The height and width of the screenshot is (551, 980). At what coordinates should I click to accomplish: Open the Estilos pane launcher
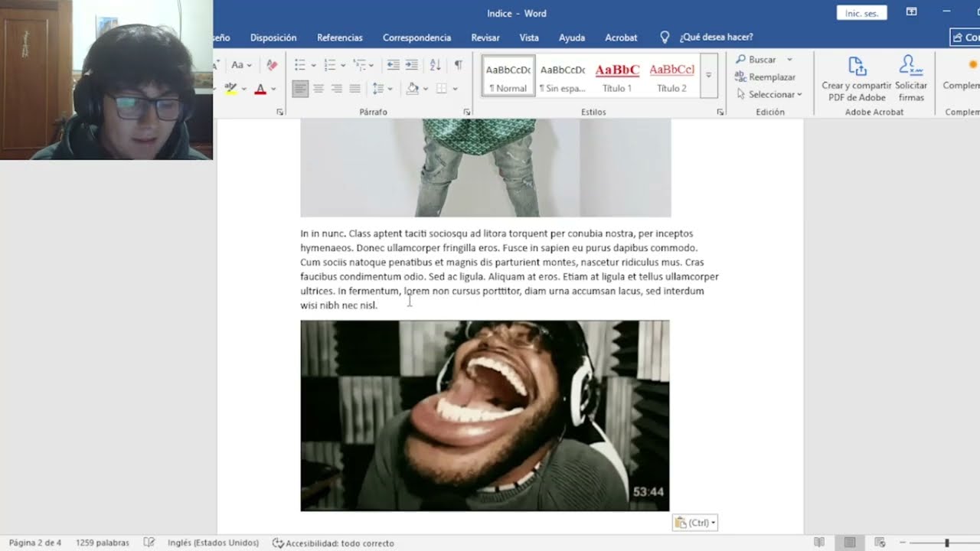click(x=720, y=112)
